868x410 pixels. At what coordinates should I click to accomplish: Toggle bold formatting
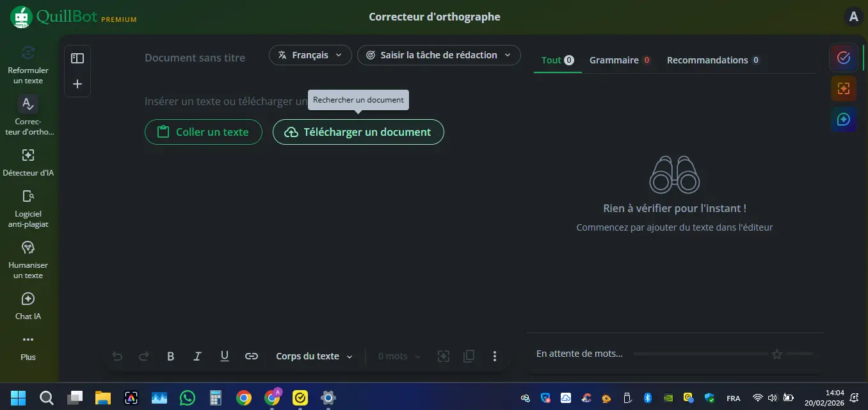(x=171, y=356)
